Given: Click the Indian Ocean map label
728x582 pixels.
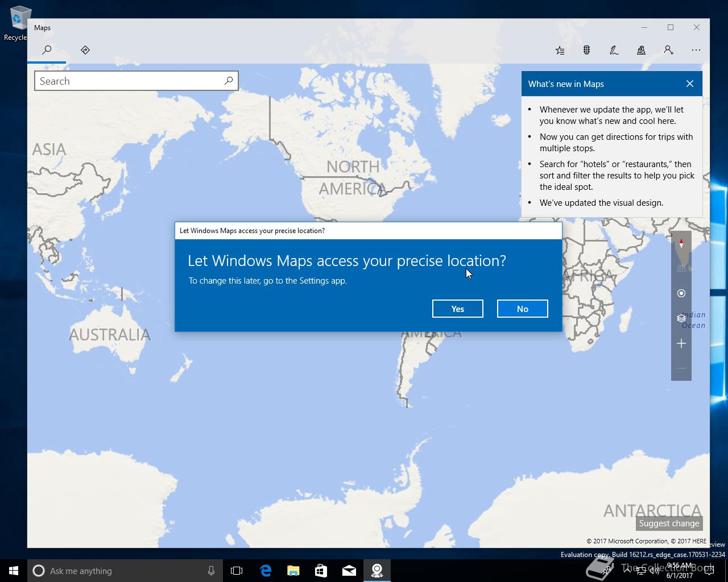Looking at the screenshot, I should 693,320.
